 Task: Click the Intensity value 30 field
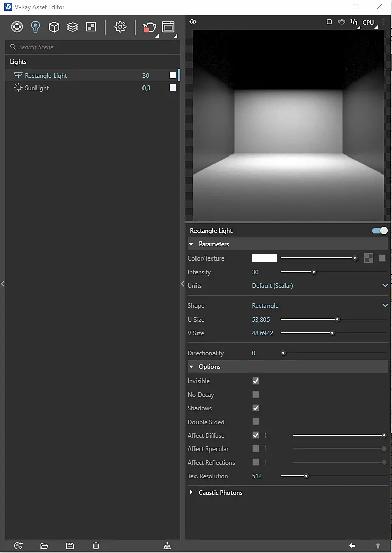pyautogui.click(x=255, y=272)
